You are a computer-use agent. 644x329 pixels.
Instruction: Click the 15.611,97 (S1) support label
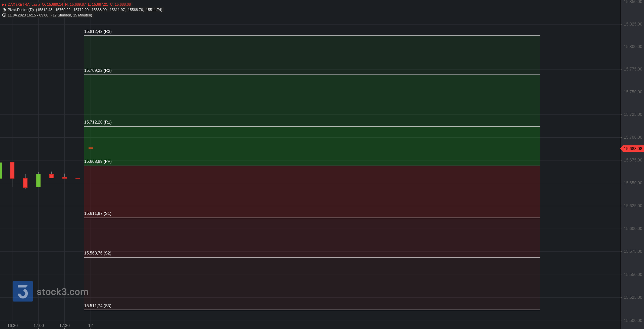pos(98,214)
